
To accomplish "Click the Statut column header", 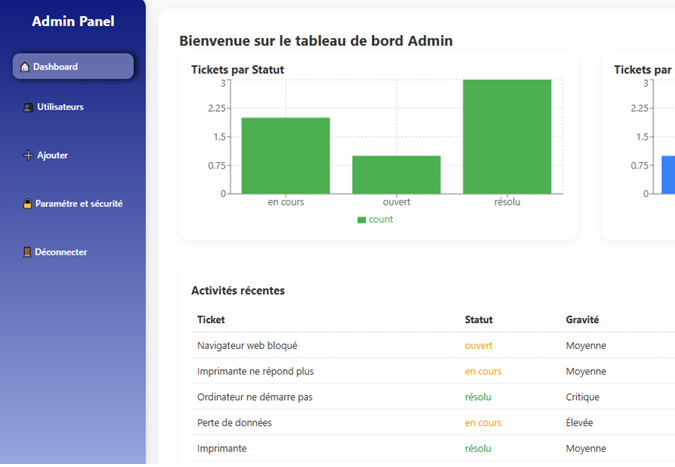I will click(478, 320).
